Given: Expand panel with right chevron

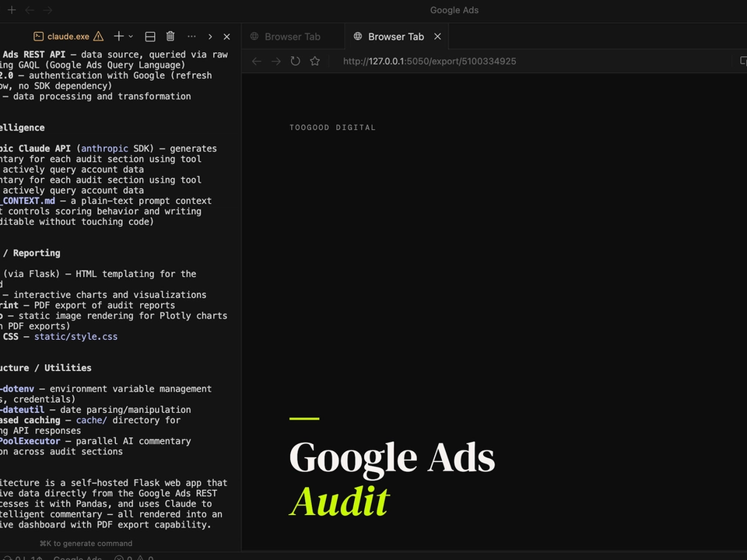Looking at the screenshot, I should point(210,37).
